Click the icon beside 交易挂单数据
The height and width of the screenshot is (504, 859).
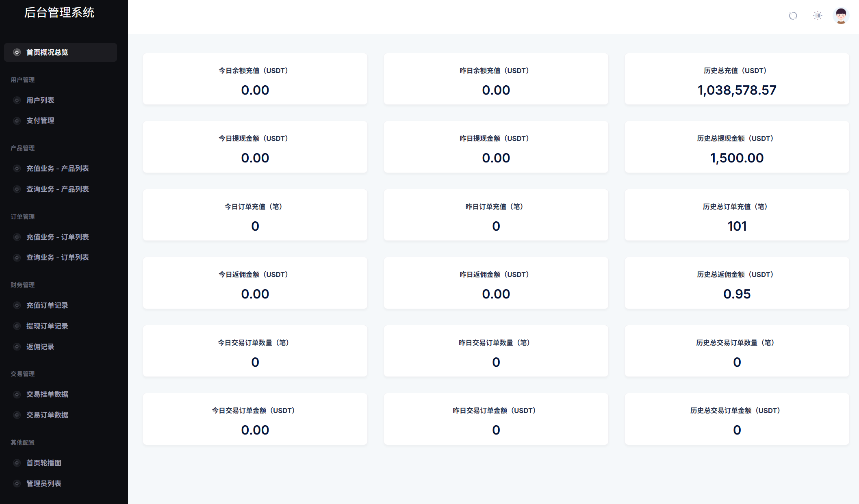17,394
